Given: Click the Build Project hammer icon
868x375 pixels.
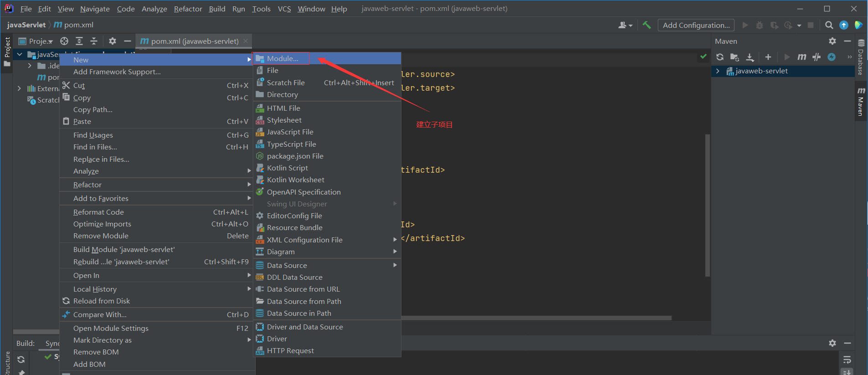Looking at the screenshot, I should (647, 25).
